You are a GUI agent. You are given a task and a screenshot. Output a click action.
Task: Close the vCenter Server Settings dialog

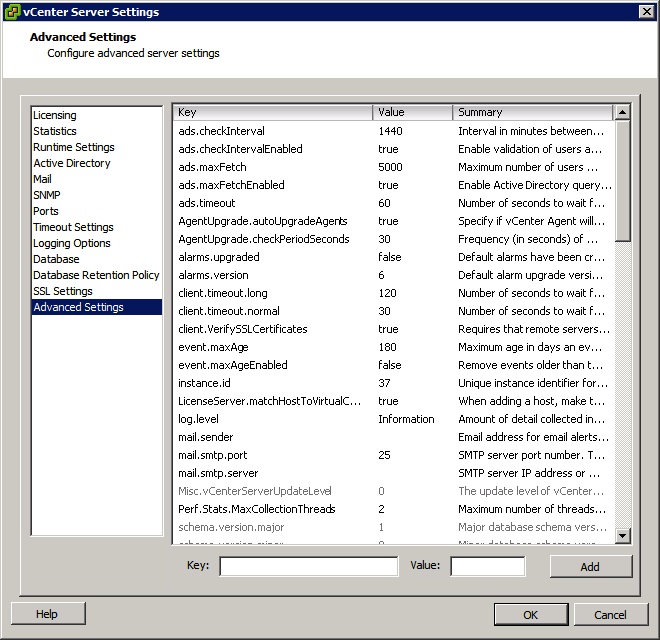(647, 12)
